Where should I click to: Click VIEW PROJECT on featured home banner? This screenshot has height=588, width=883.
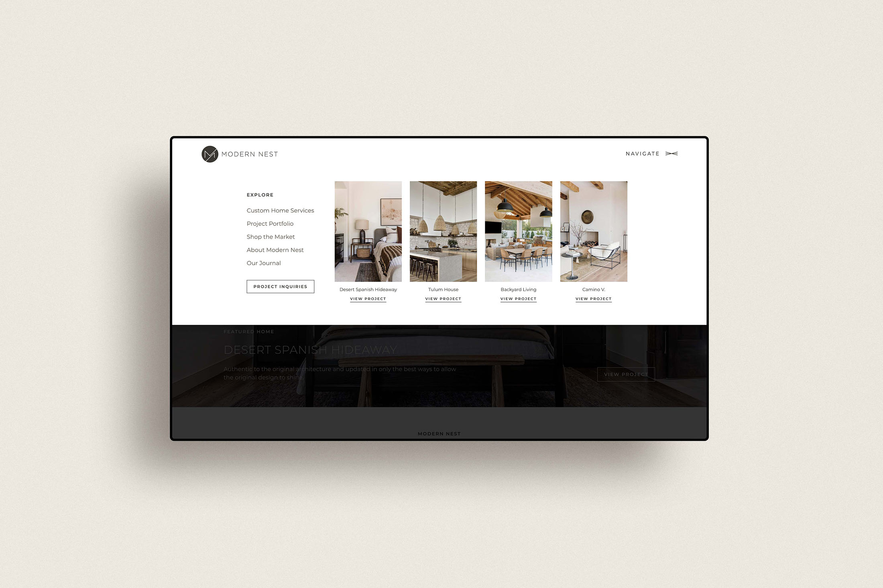(x=625, y=373)
